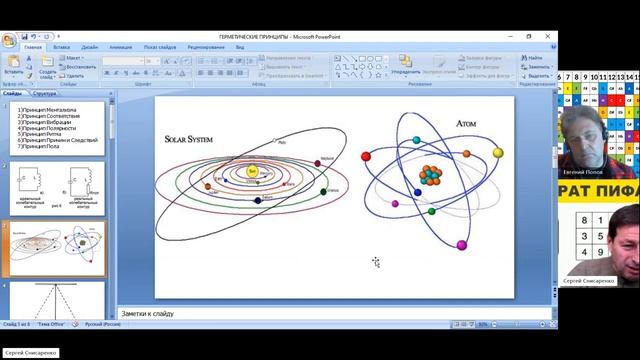Viewport: 640px width, 360px height.
Task: Center the paragraph text
Action: [x=210, y=73]
